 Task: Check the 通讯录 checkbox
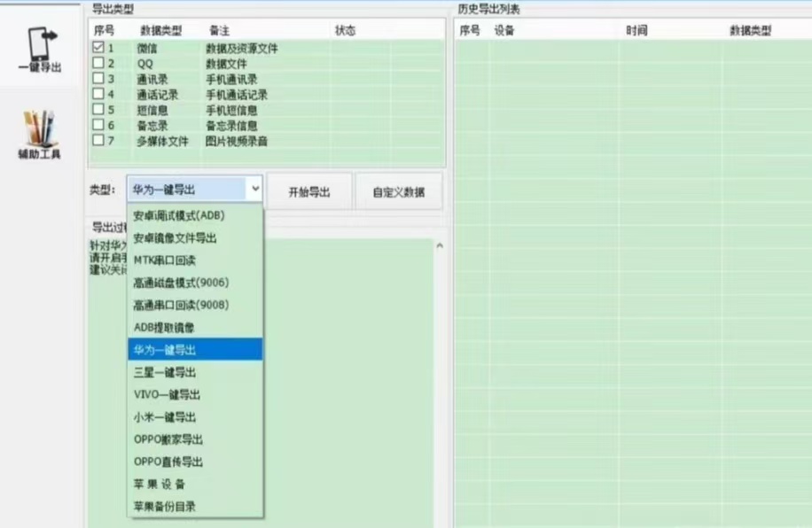click(x=98, y=79)
